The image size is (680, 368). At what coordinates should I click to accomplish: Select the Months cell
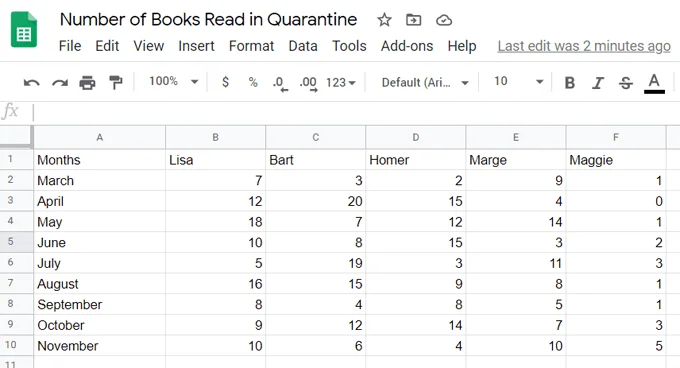tap(99, 160)
